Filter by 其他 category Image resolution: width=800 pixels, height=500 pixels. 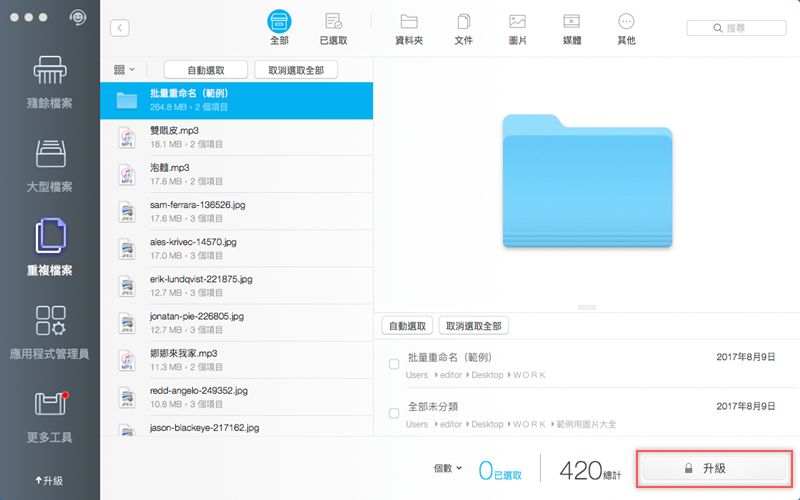point(626,29)
